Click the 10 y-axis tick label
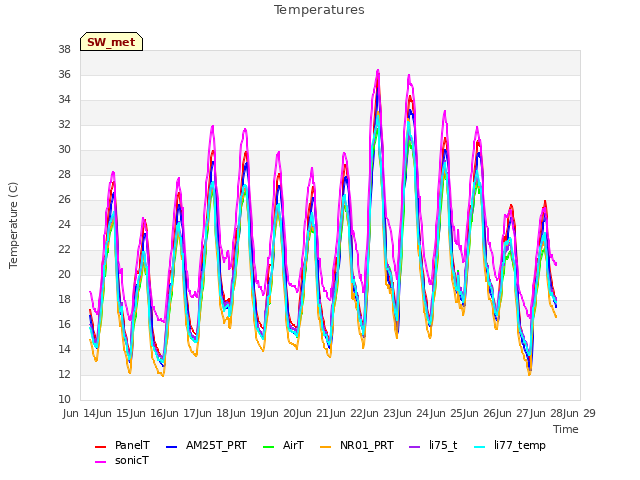640x480 pixels. point(64,399)
